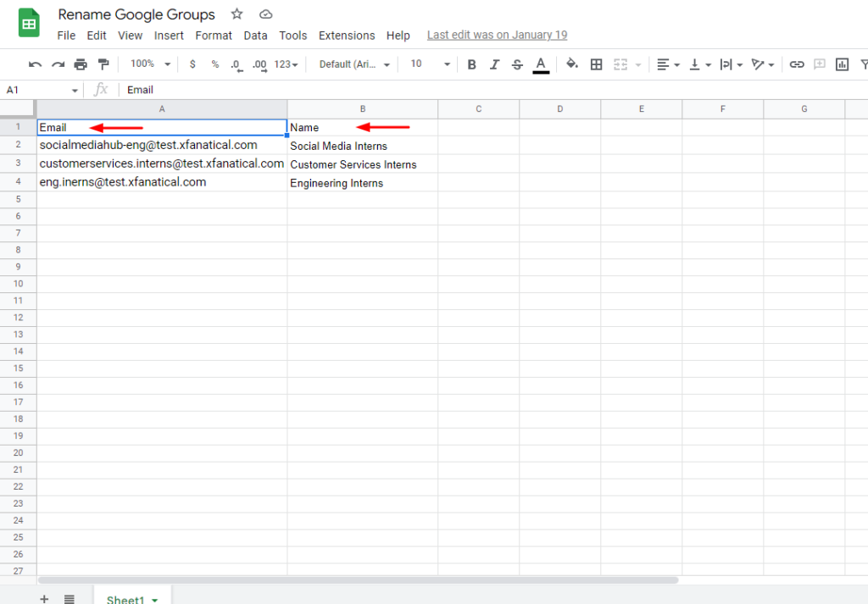Viewport: 868px width, 604px height.
Task: Open the 123 number format menu
Action: point(282,64)
